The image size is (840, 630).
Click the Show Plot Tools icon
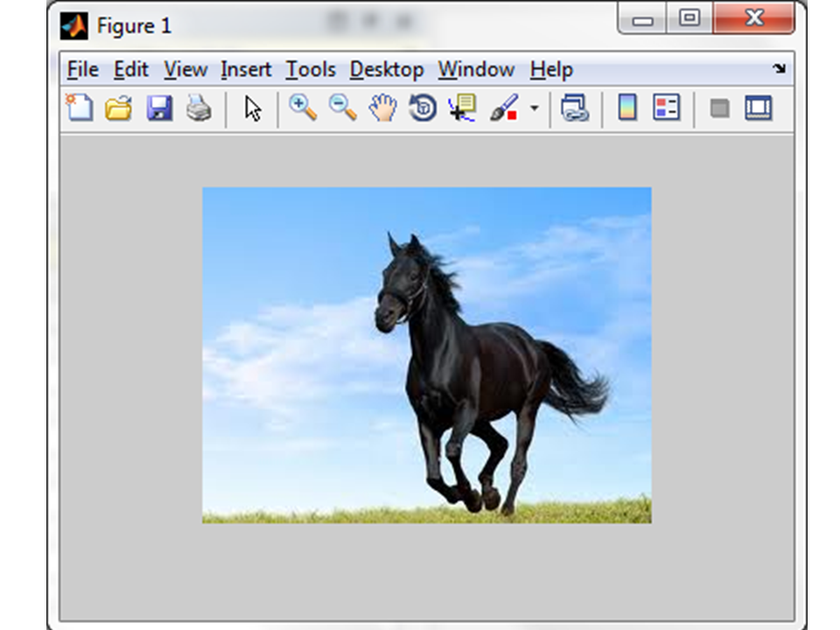(x=758, y=108)
